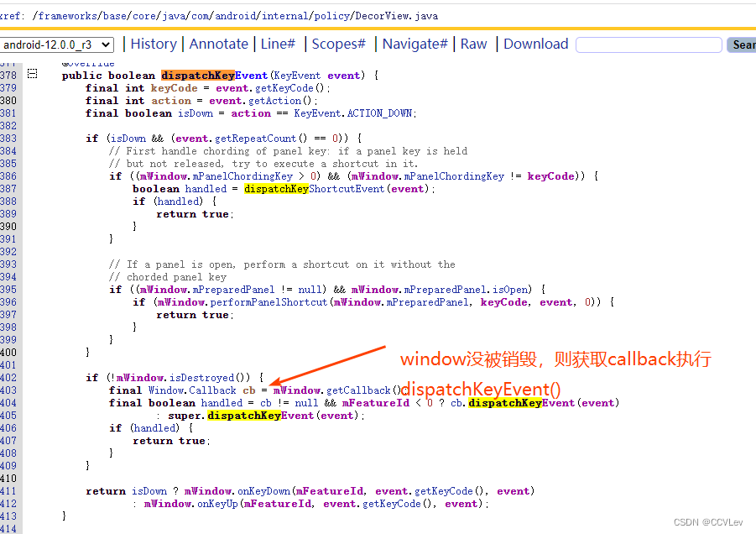Select line number 403 in the gutter

10,390
